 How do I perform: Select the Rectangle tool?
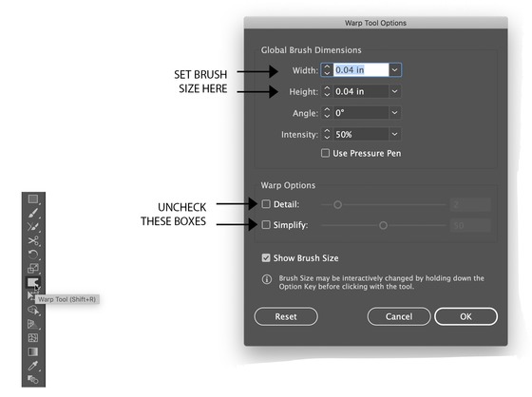coord(33,199)
